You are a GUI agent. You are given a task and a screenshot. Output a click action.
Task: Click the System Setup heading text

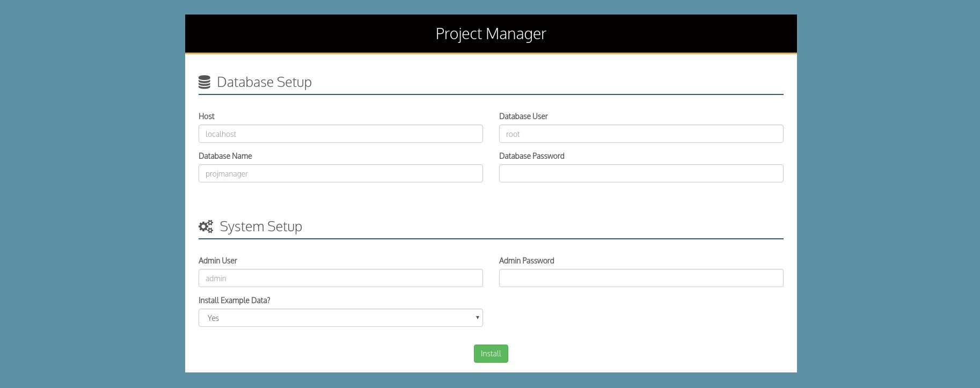(x=261, y=226)
